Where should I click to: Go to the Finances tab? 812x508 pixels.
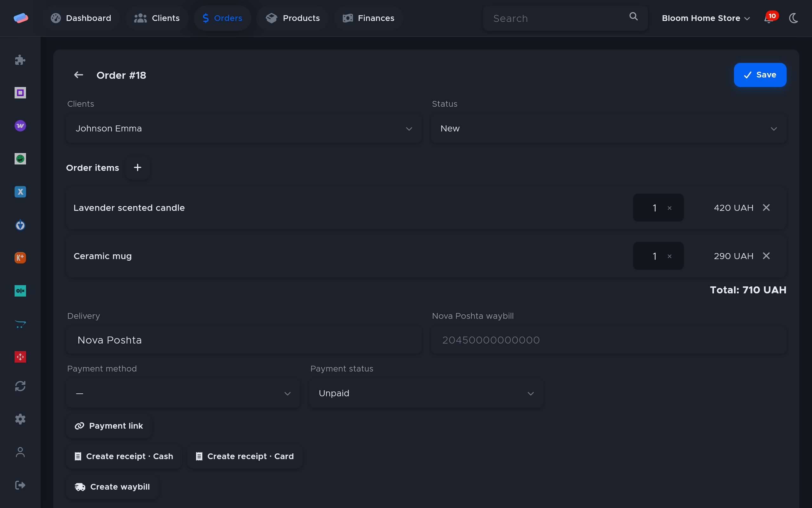point(369,18)
